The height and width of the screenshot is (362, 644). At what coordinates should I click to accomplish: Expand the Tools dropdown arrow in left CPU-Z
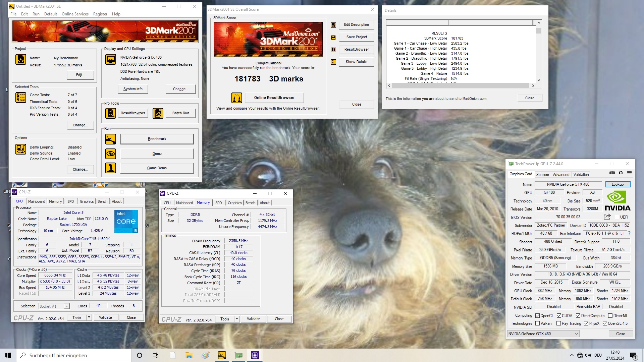click(x=89, y=317)
